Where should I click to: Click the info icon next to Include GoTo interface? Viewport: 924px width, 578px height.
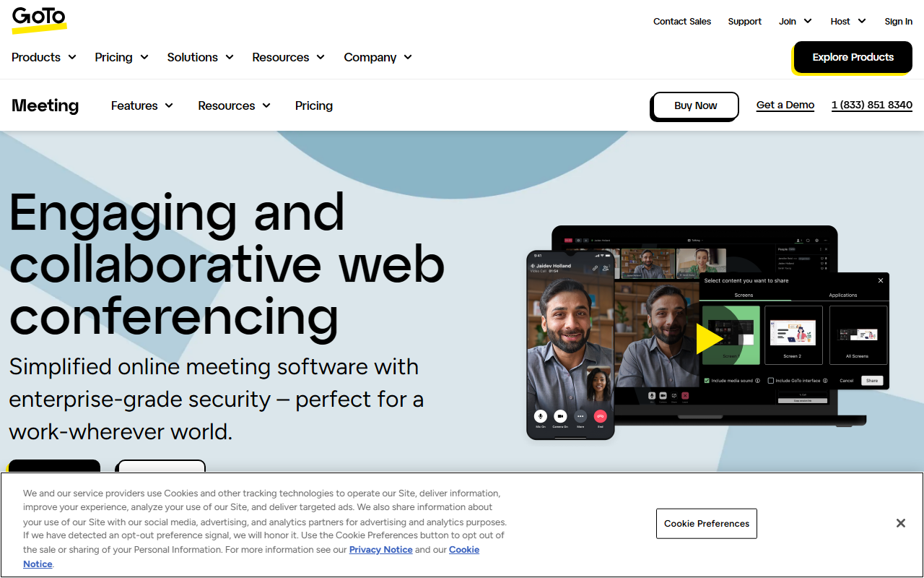click(825, 381)
